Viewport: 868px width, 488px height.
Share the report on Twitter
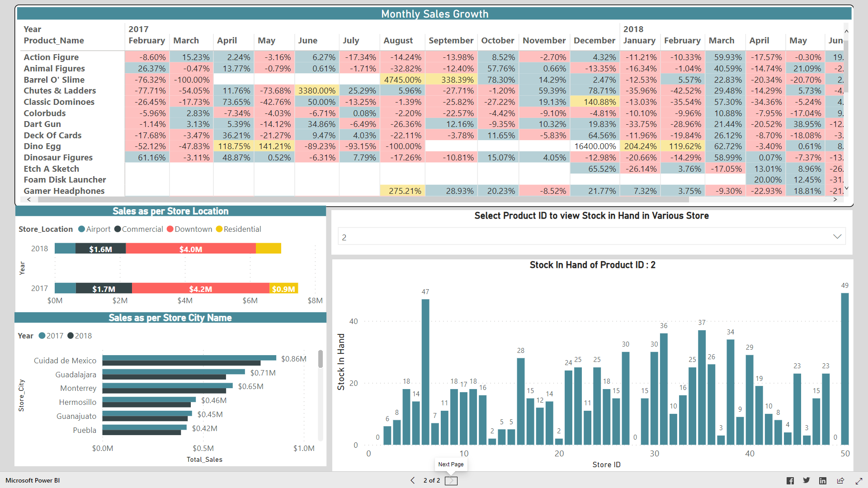coord(807,480)
